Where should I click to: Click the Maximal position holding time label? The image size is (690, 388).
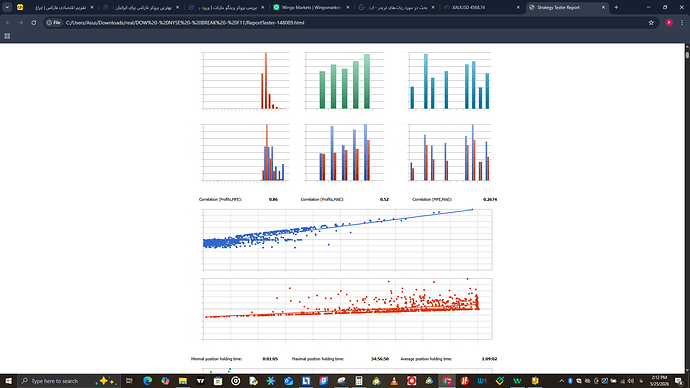(x=318, y=359)
